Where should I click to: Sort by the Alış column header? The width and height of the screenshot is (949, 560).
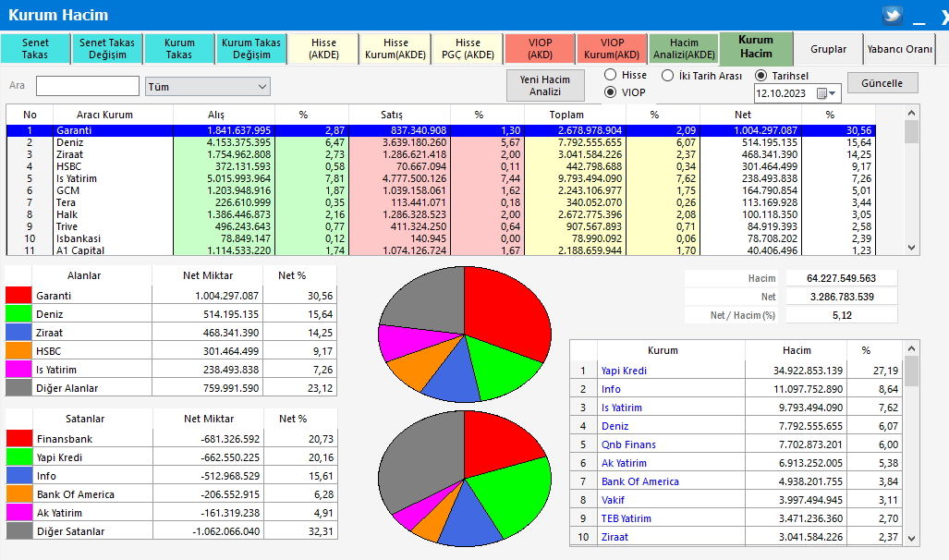click(225, 115)
